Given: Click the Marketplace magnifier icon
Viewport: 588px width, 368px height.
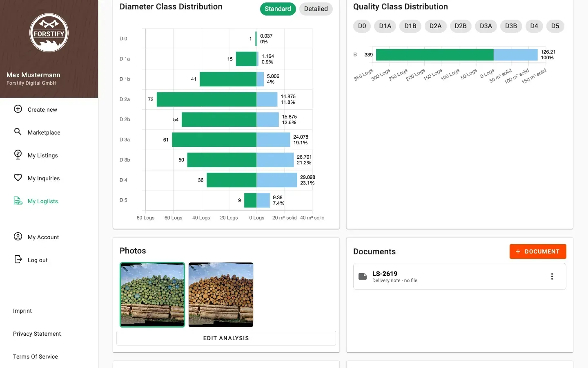Looking at the screenshot, I should [18, 132].
